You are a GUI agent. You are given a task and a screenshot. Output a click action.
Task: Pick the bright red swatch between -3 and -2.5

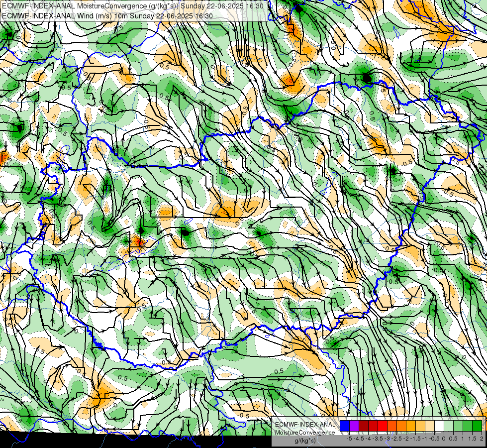pos(383,426)
